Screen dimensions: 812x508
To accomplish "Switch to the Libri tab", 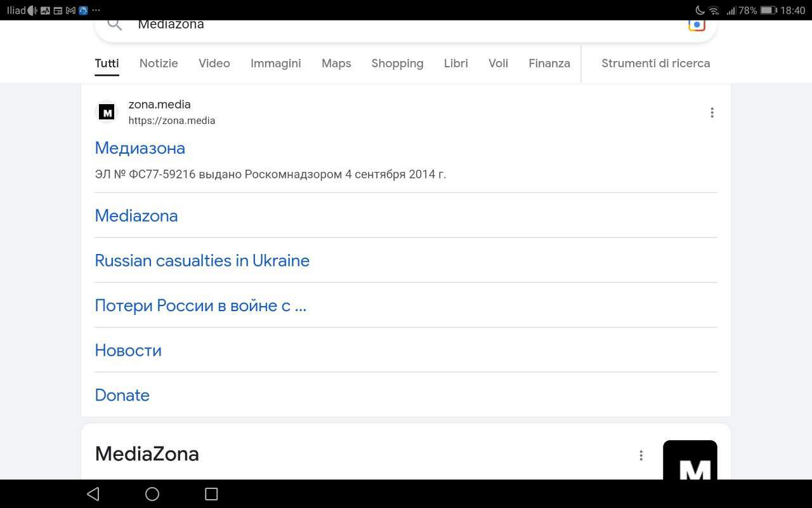I will pyautogui.click(x=456, y=63).
